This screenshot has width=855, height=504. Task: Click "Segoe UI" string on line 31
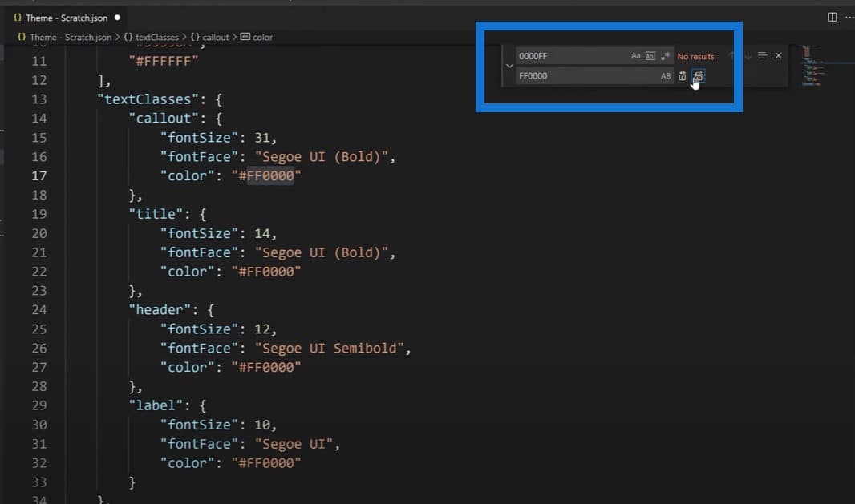[x=294, y=444]
